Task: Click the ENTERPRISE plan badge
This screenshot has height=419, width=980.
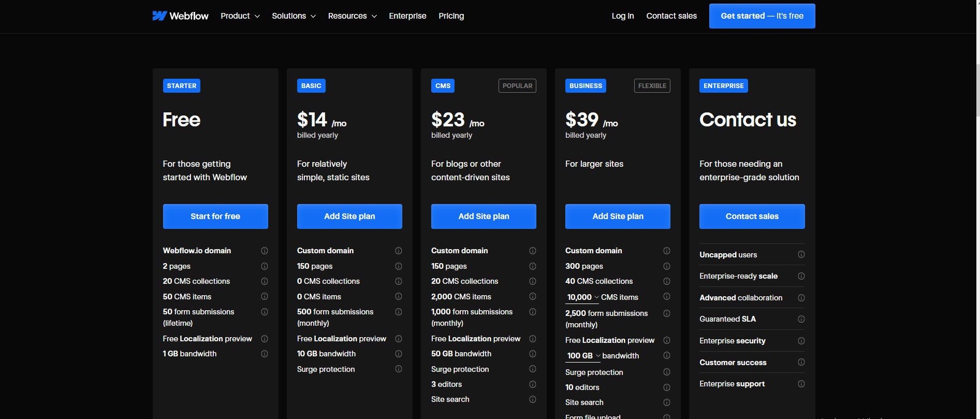Action: (x=724, y=86)
